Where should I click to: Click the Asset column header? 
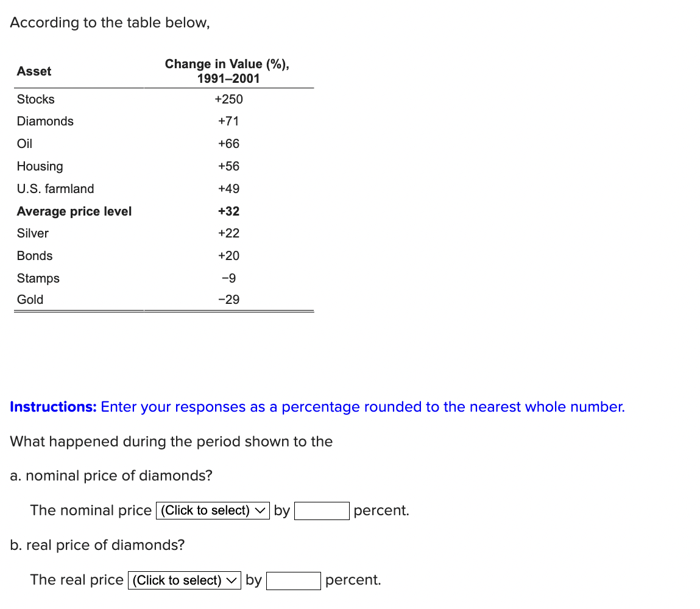34,71
